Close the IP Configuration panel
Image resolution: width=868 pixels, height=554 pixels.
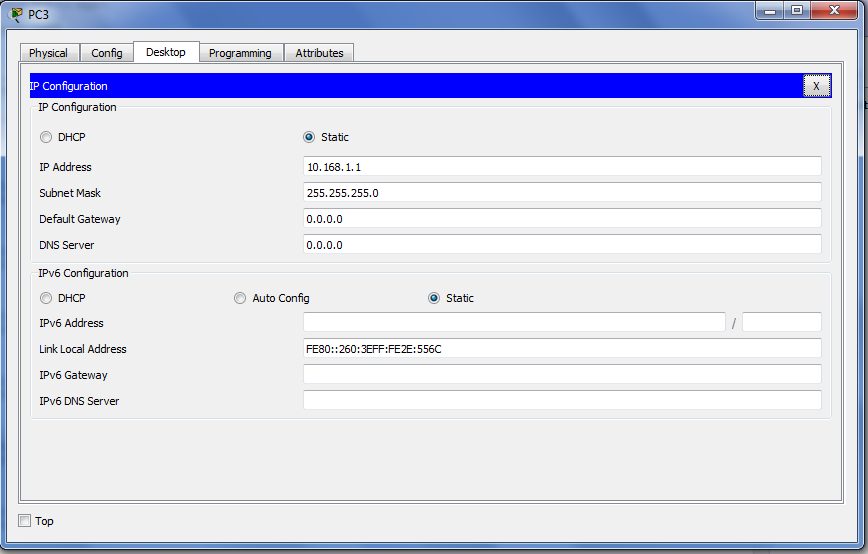point(816,86)
